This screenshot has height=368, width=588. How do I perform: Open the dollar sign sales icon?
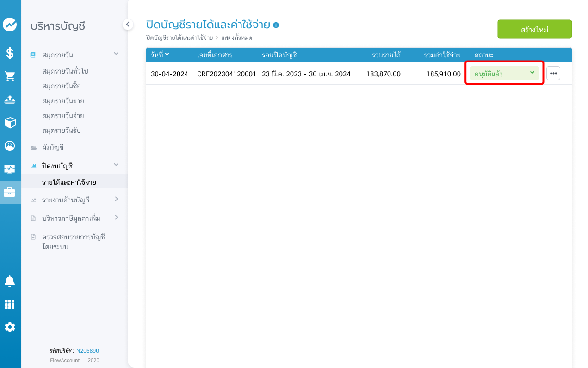coord(10,53)
